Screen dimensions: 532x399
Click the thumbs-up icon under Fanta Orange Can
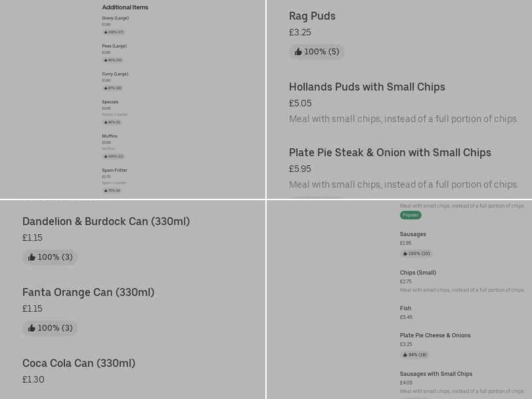point(49,327)
